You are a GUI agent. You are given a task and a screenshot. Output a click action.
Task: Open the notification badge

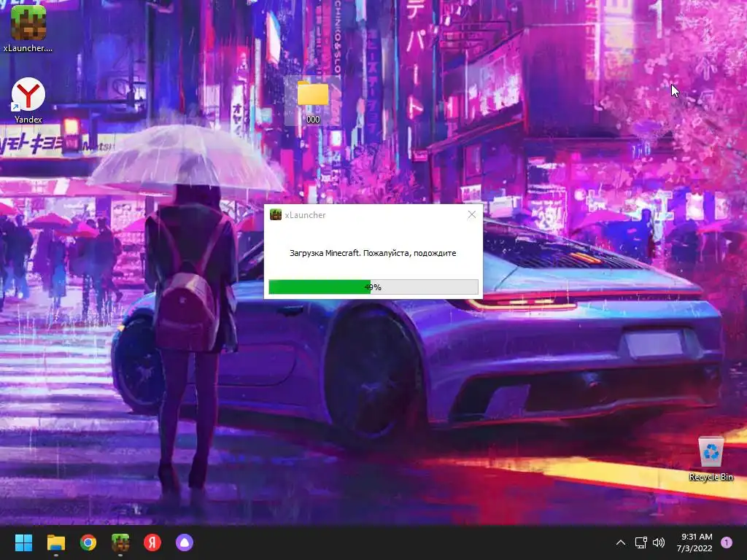[726, 542]
